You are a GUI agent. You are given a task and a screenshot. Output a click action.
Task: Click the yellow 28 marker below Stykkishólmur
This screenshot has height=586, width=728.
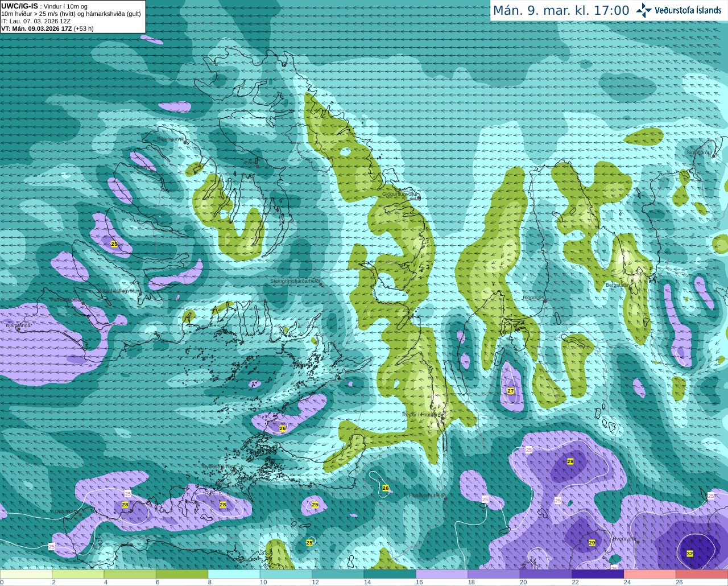pyautogui.click(x=223, y=505)
